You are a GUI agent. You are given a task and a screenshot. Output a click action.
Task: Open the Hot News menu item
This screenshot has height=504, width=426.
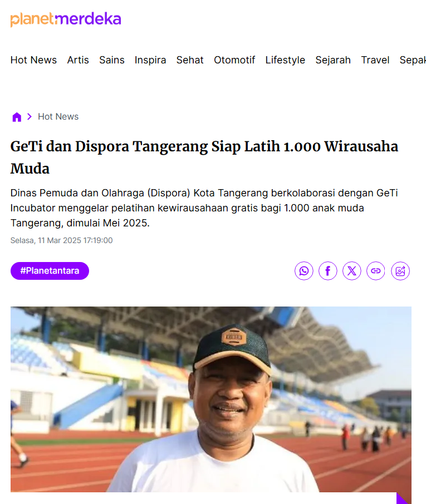click(33, 60)
